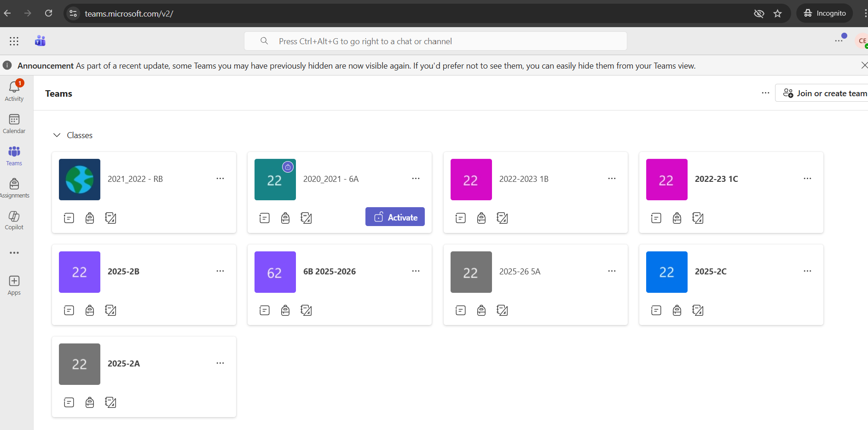Viewport: 868px width, 430px height.
Task: Open the assignments backpack icon on 2020_2021 - 6A
Action: click(x=285, y=218)
